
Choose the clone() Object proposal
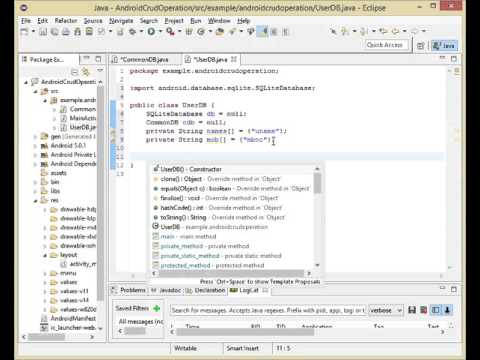[x=233, y=179]
